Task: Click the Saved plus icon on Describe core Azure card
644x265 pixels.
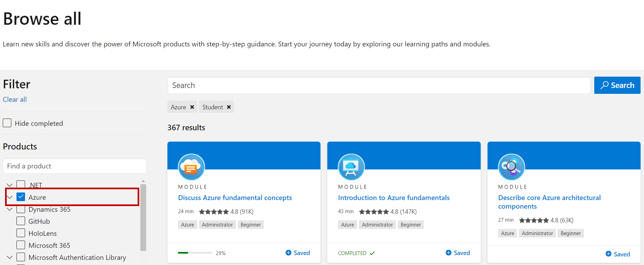Action: (608, 254)
